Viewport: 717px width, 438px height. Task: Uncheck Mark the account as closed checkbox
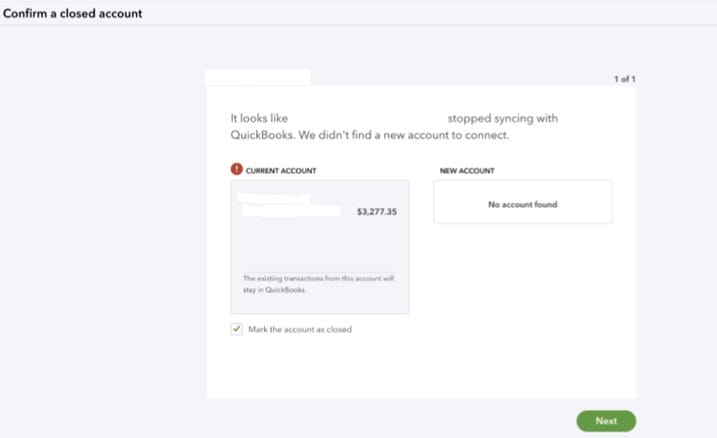click(x=236, y=329)
